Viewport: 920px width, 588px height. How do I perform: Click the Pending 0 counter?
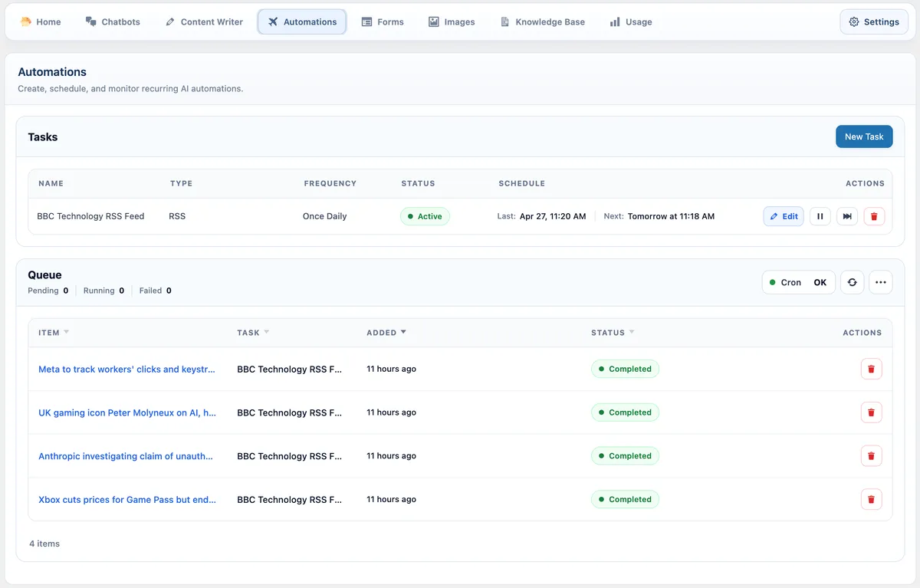pyautogui.click(x=48, y=291)
